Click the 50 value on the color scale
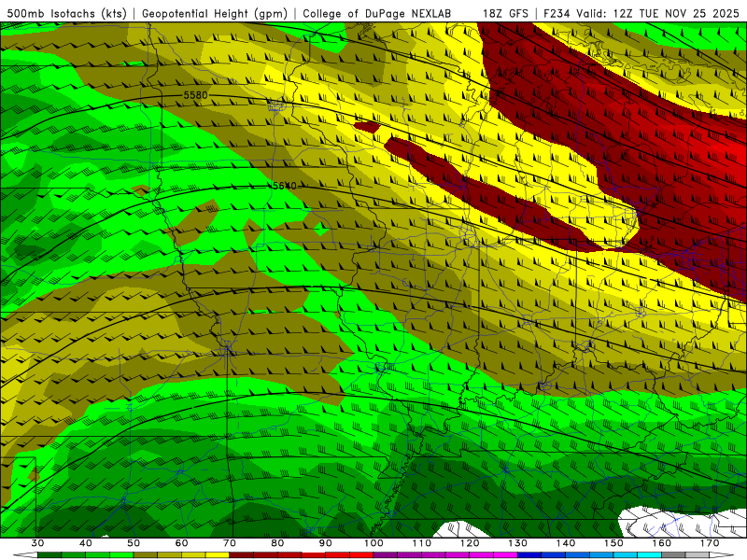747x560 pixels. (x=134, y=543)
